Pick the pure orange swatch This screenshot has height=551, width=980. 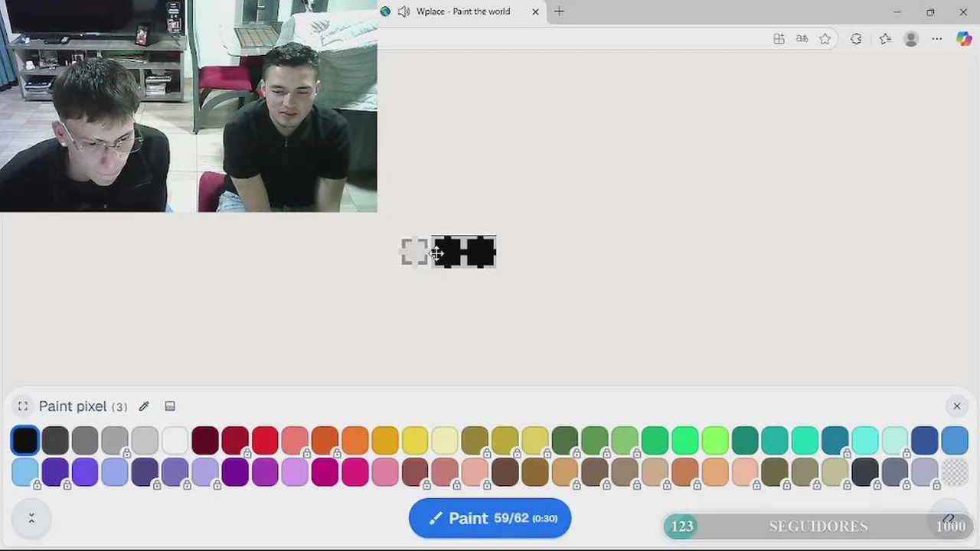click(x=355, y=441)
